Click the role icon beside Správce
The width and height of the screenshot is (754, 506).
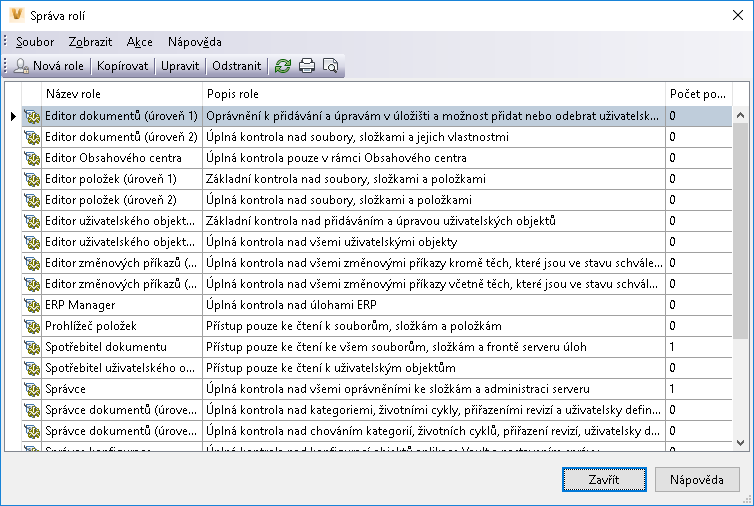click(x=30, y=389)
